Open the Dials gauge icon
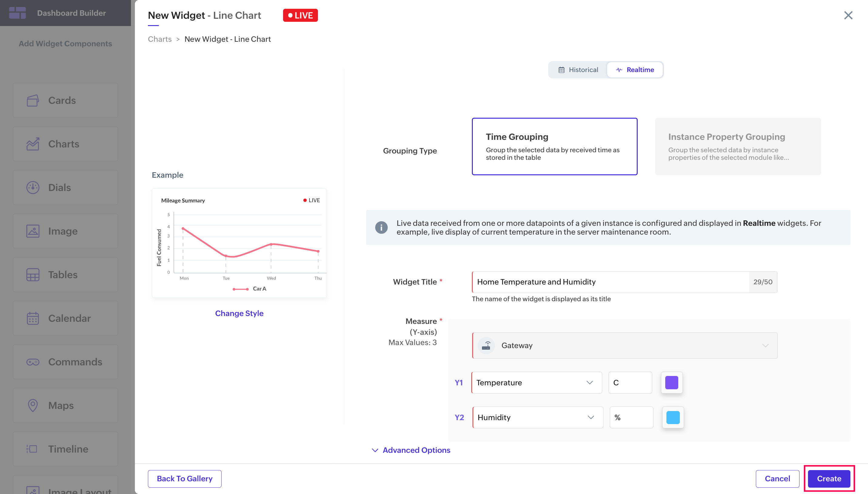 [x=33, y=188]
